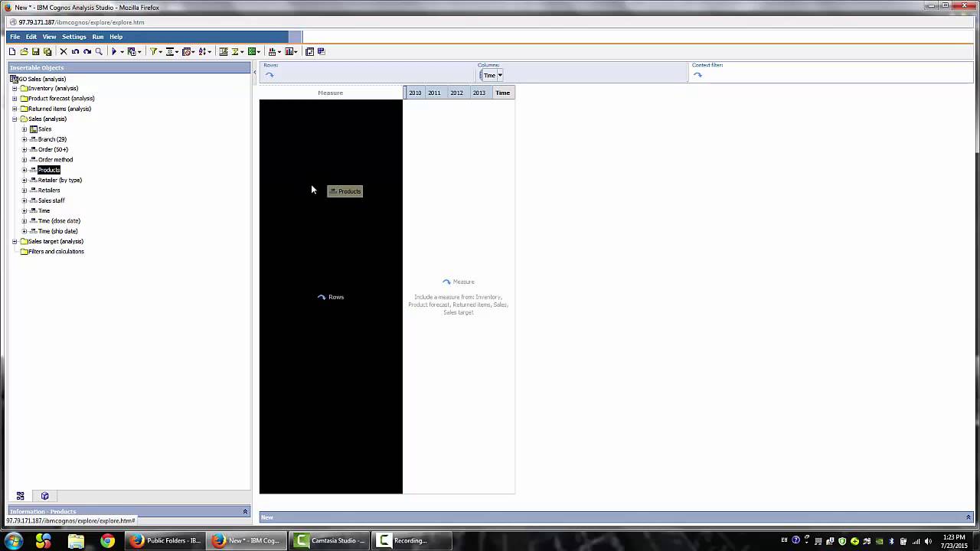Click the Measure drop zone in crosstab
This screenshot has height=551, width=980.
459,297
